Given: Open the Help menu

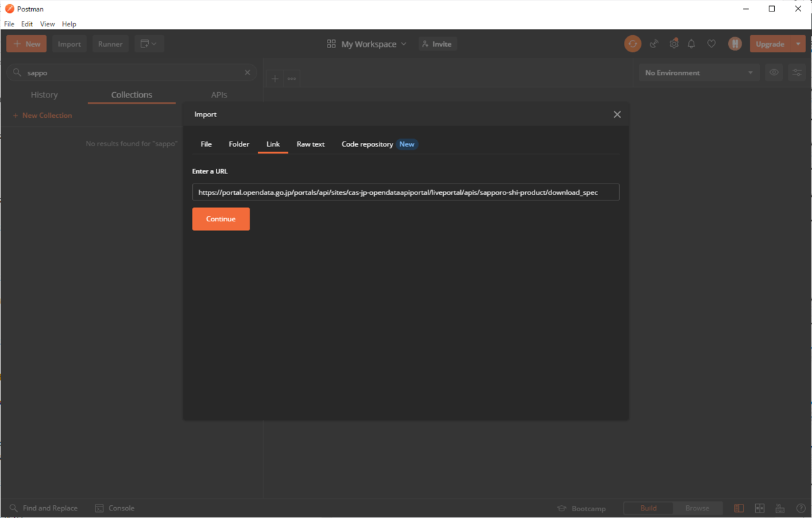Looking at the screenshot, I should pyautogui.click(x=69, y=24).
